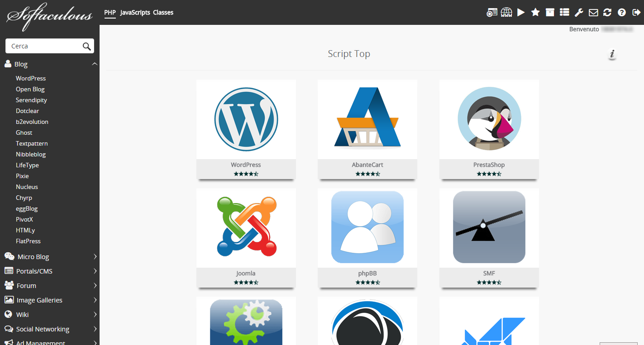Open the control panel icon in top bar
This screenshot has height=345, width=644.
click(492, 13)
